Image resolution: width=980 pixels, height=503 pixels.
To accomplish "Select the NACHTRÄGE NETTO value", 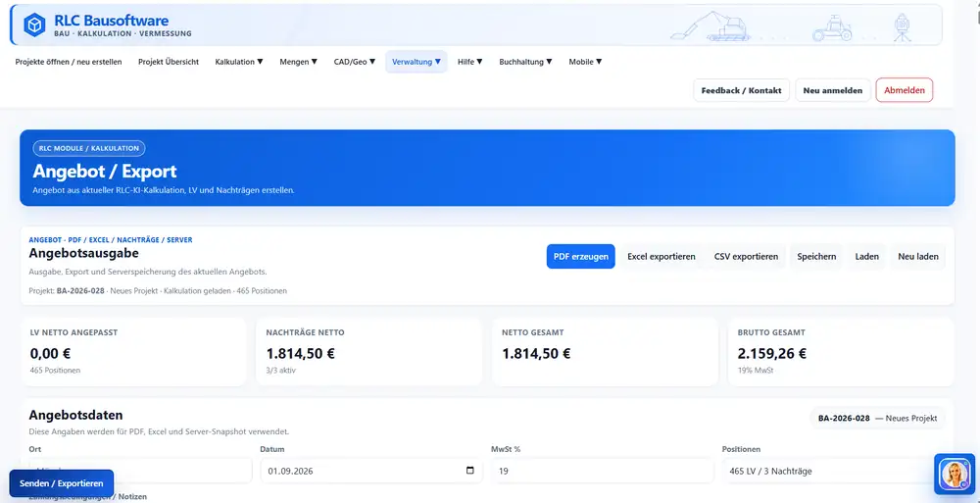I will (301, 354).
